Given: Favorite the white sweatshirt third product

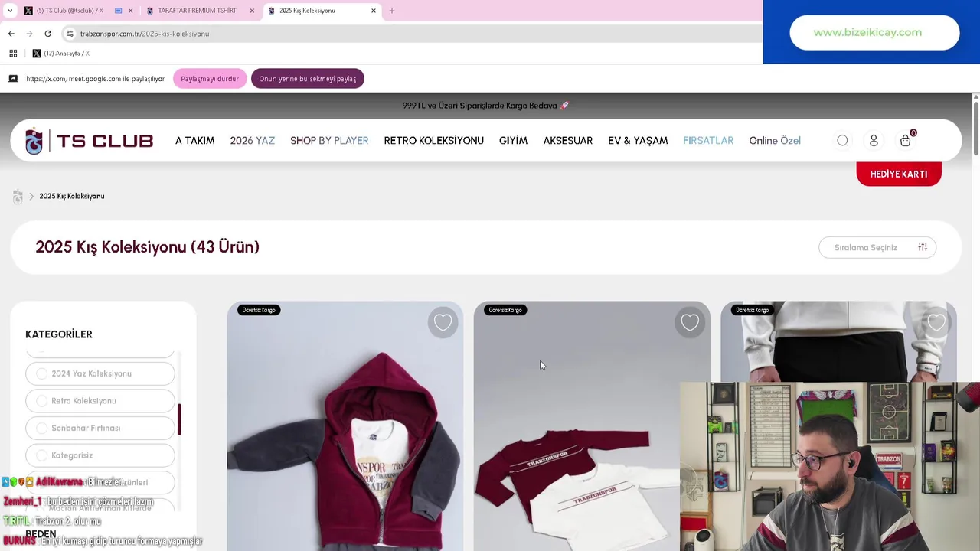Looking at the screenshot, I should 936,323.
